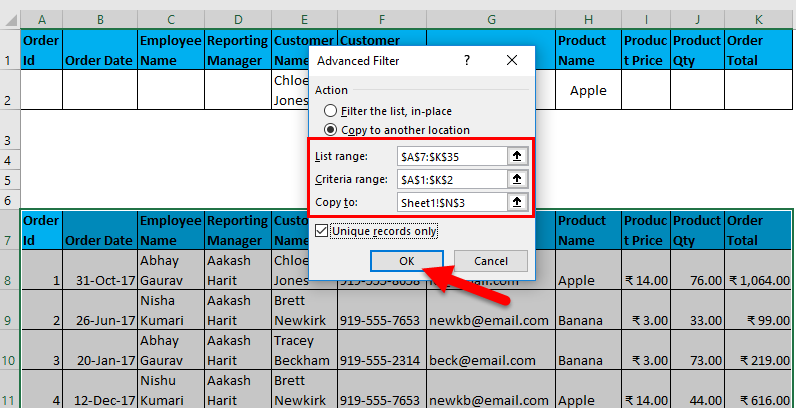Screen dimensions: 796x408
Task: Click Order Total header in row 7
Action: click(758, 230)
